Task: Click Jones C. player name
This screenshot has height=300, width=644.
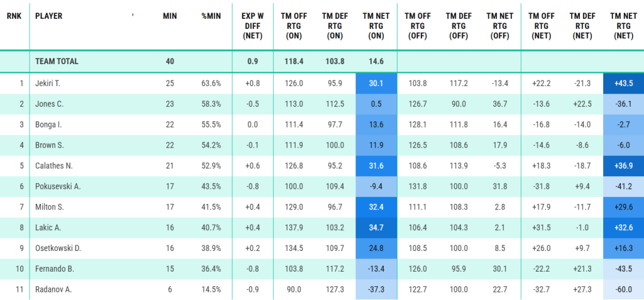Action: click(49, 104)
